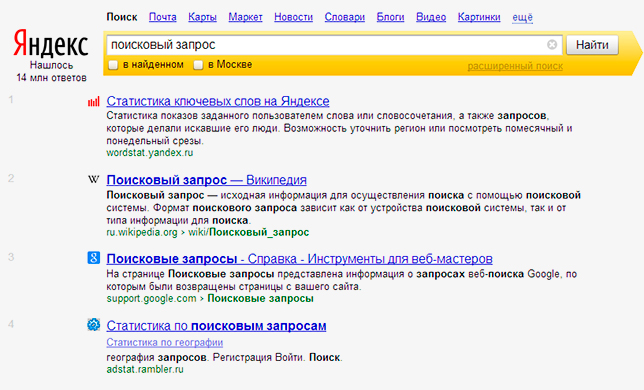The image size is (644, 390).
Task: Open 'Статистика ключевых слов на Яндексе' result
Action: (x=218, y=101)
